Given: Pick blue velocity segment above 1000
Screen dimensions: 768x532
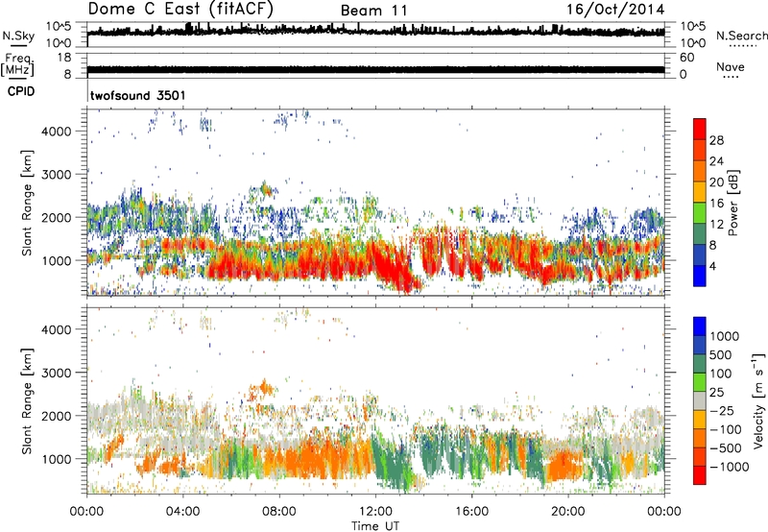Looking at the screenshot, I should click(x=700, y=326).
